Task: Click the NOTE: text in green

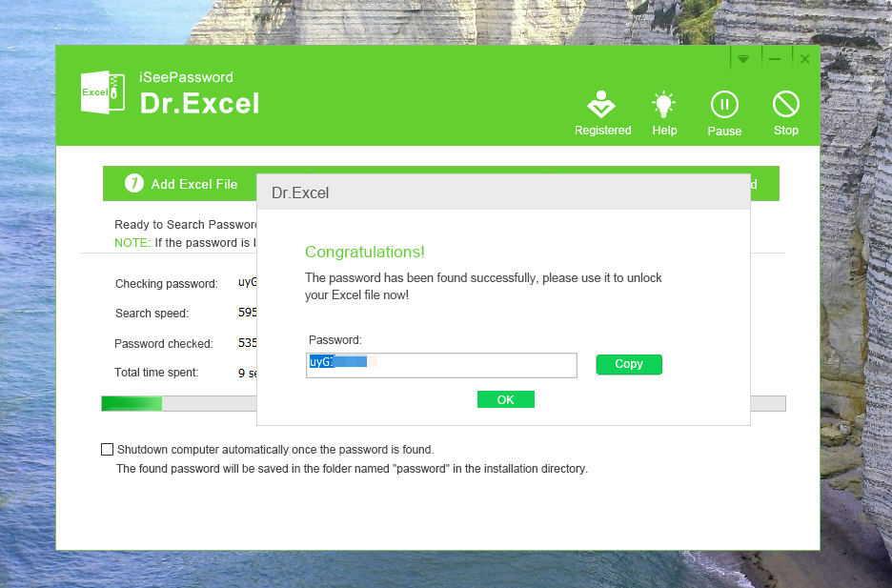Action: (x=132, y=243)
